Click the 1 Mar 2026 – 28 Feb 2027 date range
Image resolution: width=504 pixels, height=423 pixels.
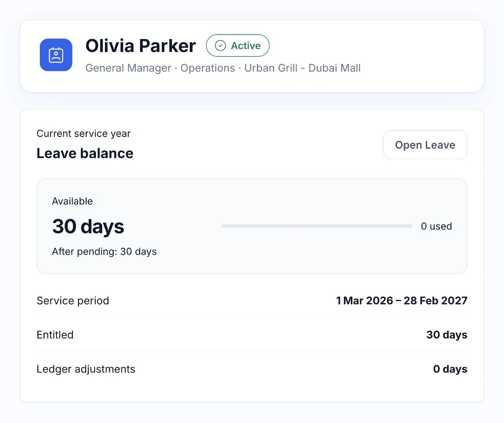pyautogui.click(x=402, y=301)
